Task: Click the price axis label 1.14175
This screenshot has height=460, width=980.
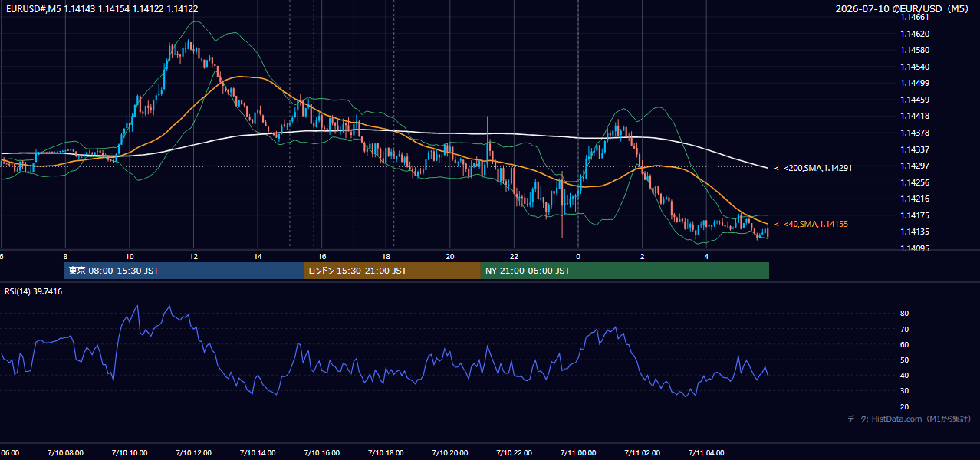Action: tap(914, 215)
